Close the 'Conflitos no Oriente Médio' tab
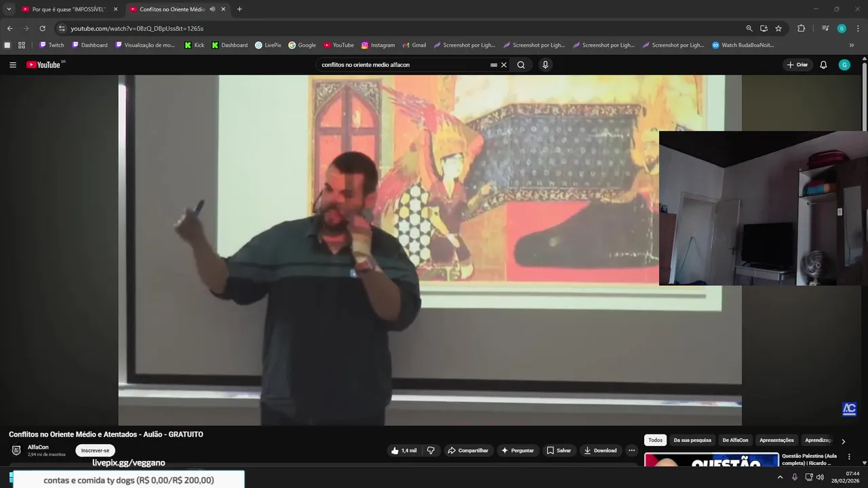The image size is (868, 488). tap(223, 9)
